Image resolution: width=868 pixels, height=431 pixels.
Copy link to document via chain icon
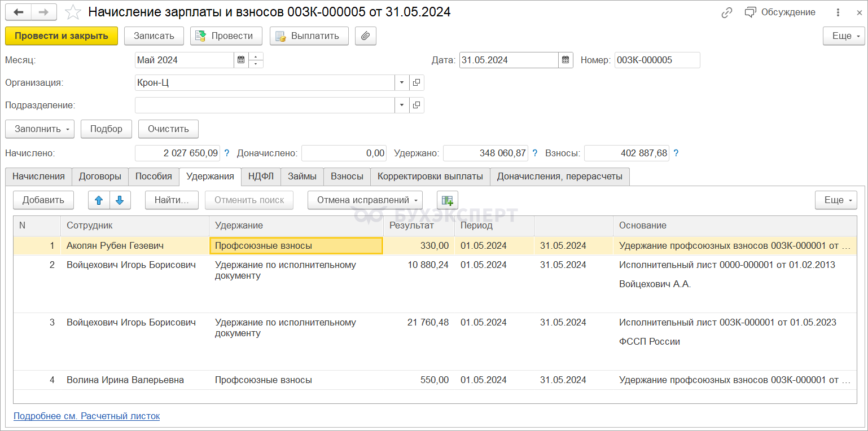click(727, 12)
